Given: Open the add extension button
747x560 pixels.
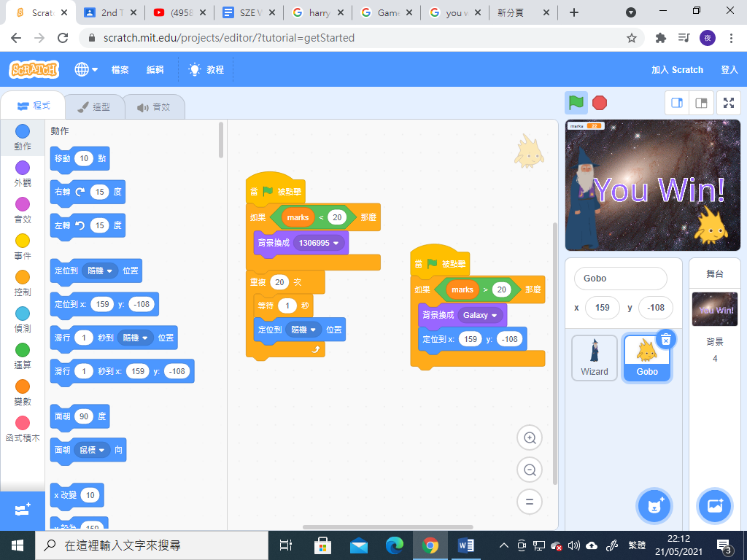Looking at the screenshot, I should [x=21, y=510].
